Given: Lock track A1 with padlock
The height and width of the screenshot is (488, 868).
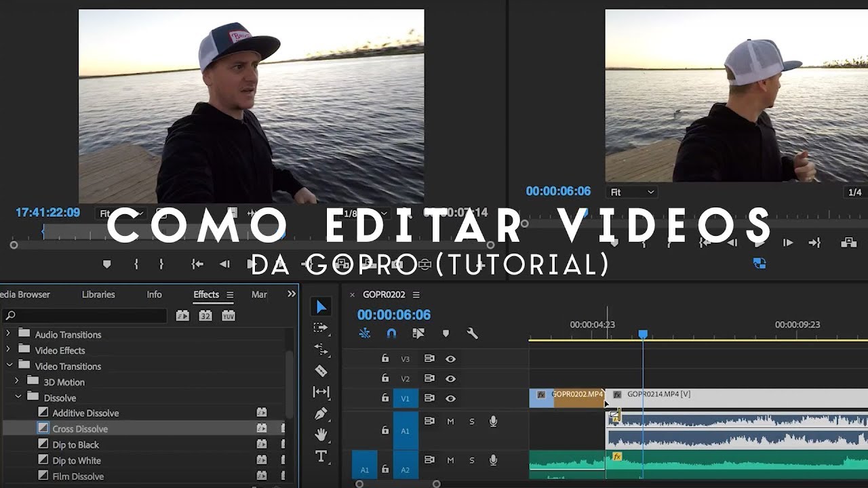Looking at the screenshot, I should pyautogui.click(x=385, y=430).
